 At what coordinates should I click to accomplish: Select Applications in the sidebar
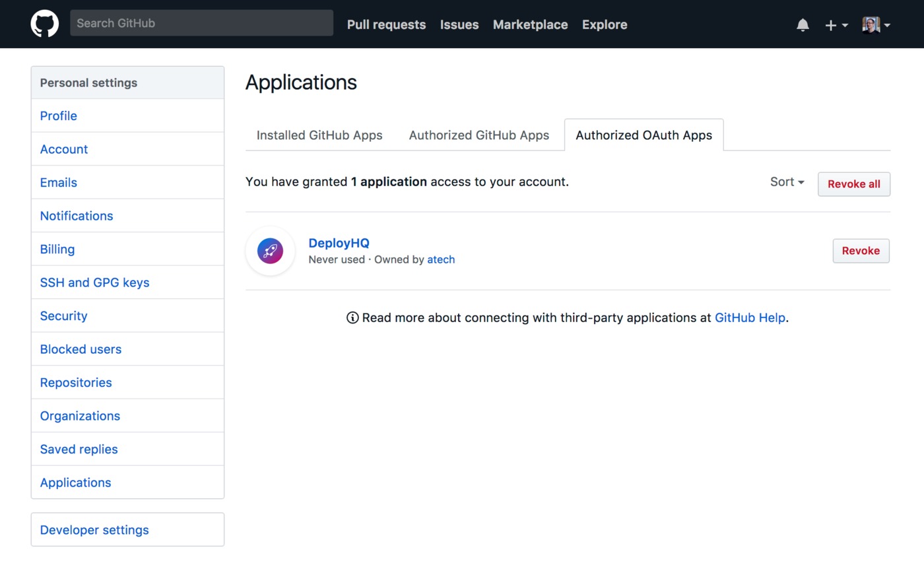coord(127,482)
